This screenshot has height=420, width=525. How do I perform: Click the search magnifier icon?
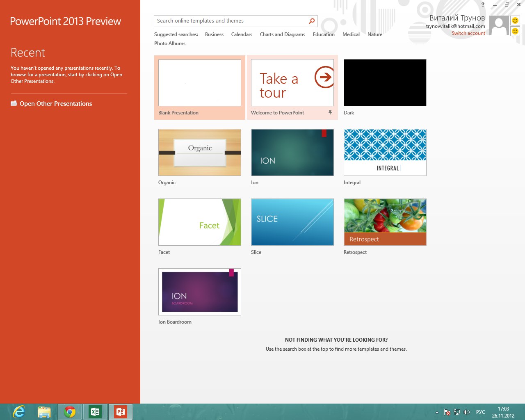(x=312, y=21)
